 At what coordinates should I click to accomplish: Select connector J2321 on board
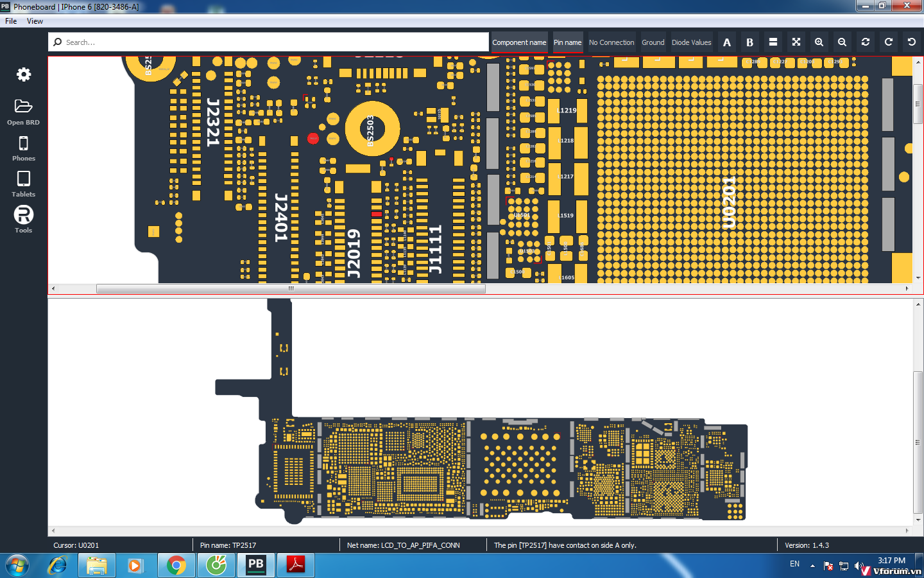[x=213, y=122]
